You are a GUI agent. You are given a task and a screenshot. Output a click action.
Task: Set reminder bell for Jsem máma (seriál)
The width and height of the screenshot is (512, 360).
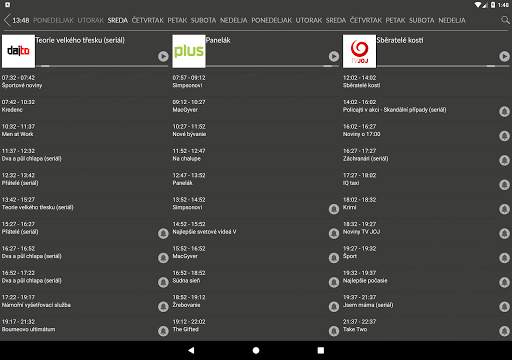(x=504, y=307)
